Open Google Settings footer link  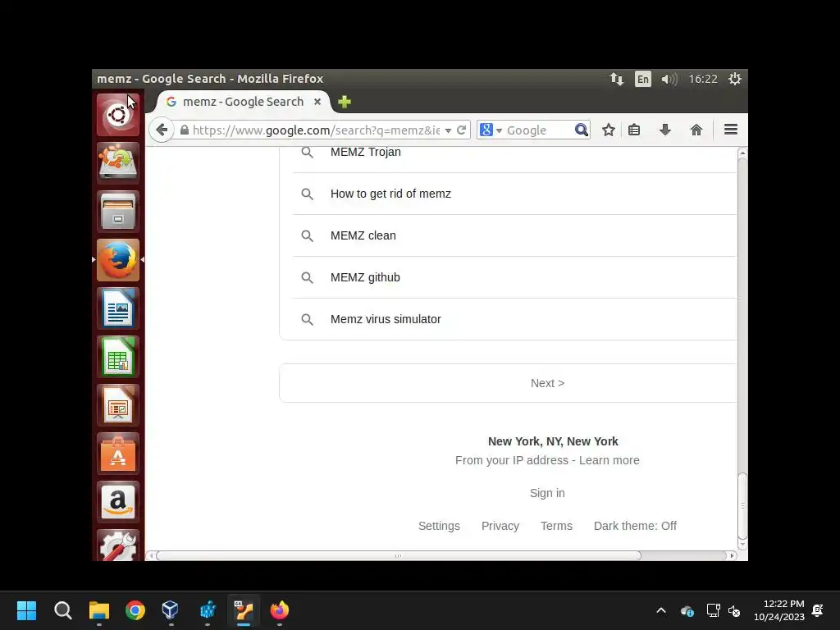click(439, 526)
